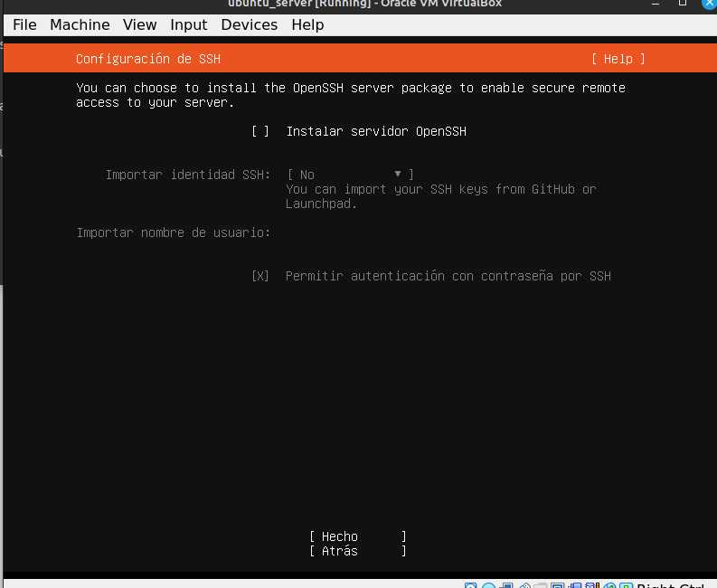Open the Devices menu
The width and height of the screenshot is (717, 588).
249,24
